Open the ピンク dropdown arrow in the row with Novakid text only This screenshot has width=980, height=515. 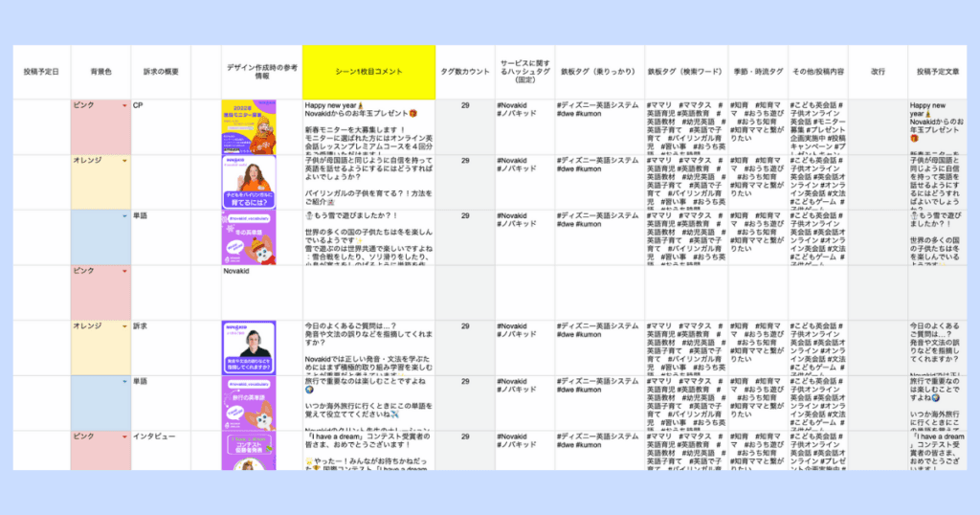124,271
